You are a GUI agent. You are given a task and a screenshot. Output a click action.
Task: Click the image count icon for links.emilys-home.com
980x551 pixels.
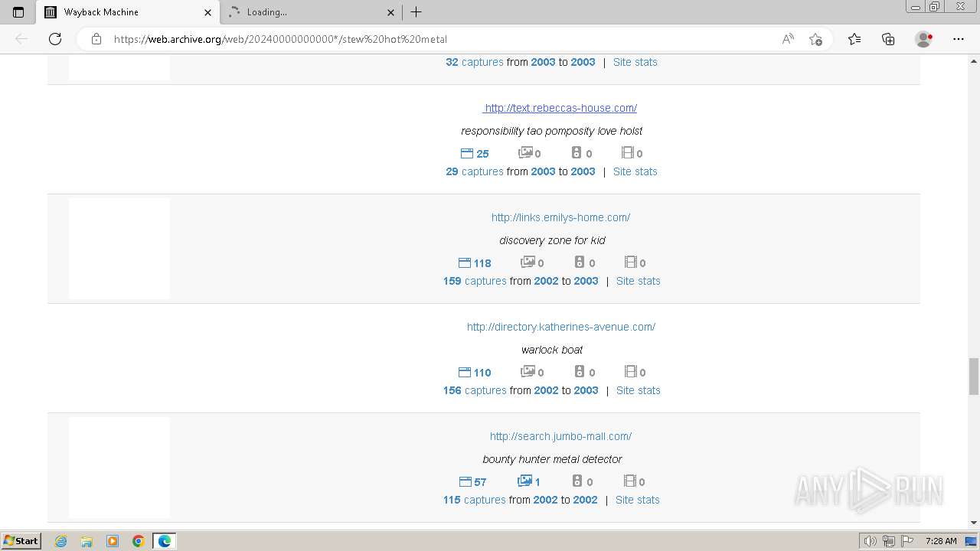click(528, 262)
